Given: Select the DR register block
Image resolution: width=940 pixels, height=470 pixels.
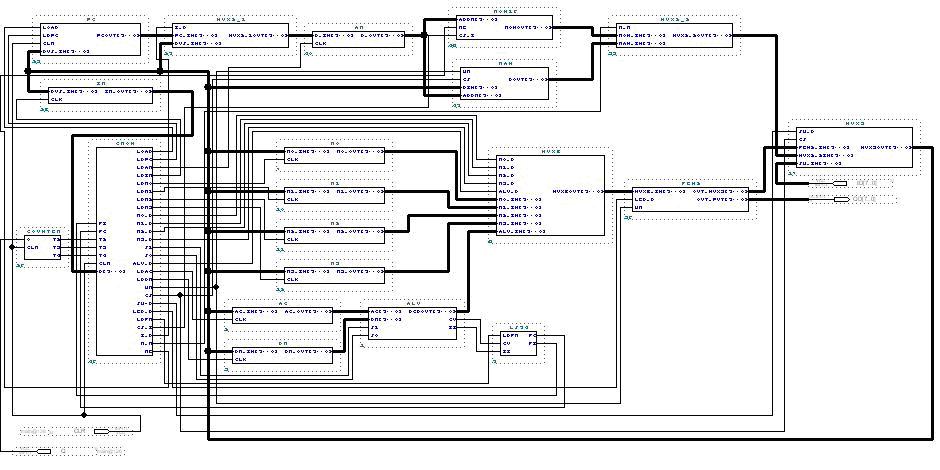Looking at the screenshot, I should tap(282, 355).
